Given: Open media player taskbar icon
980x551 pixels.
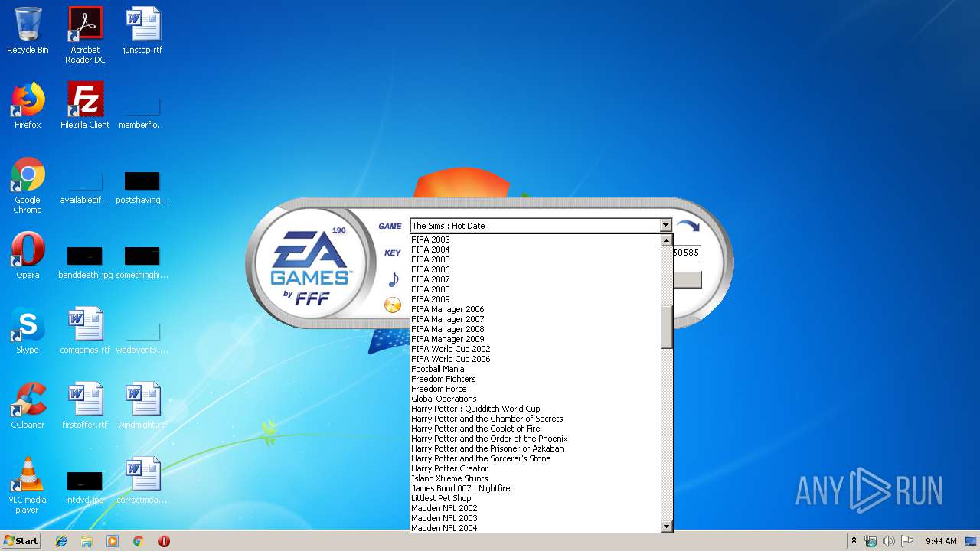Looking at the screenshot, I should coord(113,541).
